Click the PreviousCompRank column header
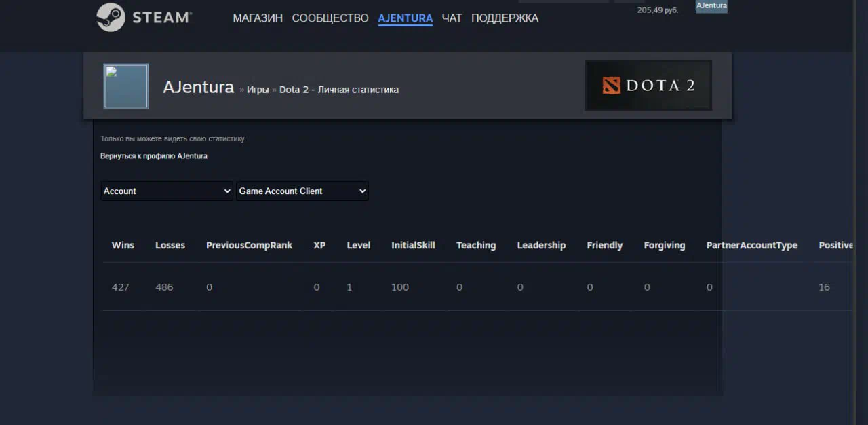 tap(249, 245)
